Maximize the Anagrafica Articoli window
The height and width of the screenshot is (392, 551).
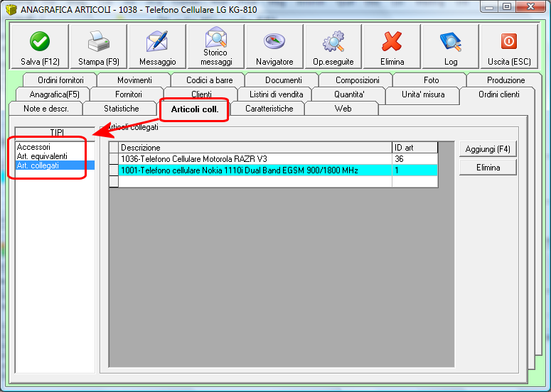click(x=507, y=6)
